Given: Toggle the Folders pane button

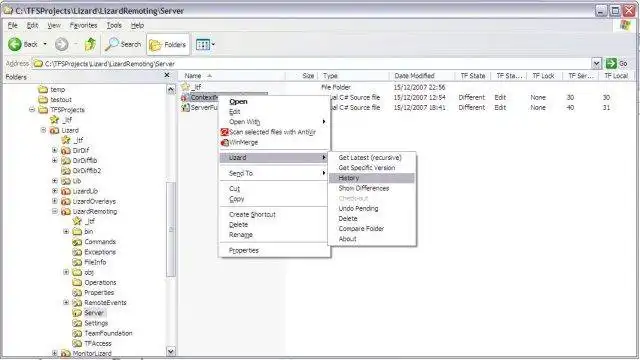Looking at the screenshot, I should tap(168, 44).
